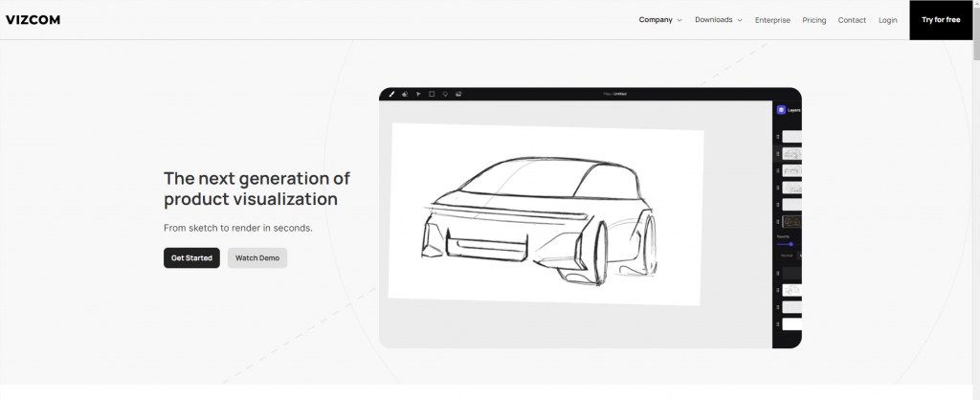Select the top car sketch layer thumbnail
Screen dimensions: 980x400
coord(791,153)
